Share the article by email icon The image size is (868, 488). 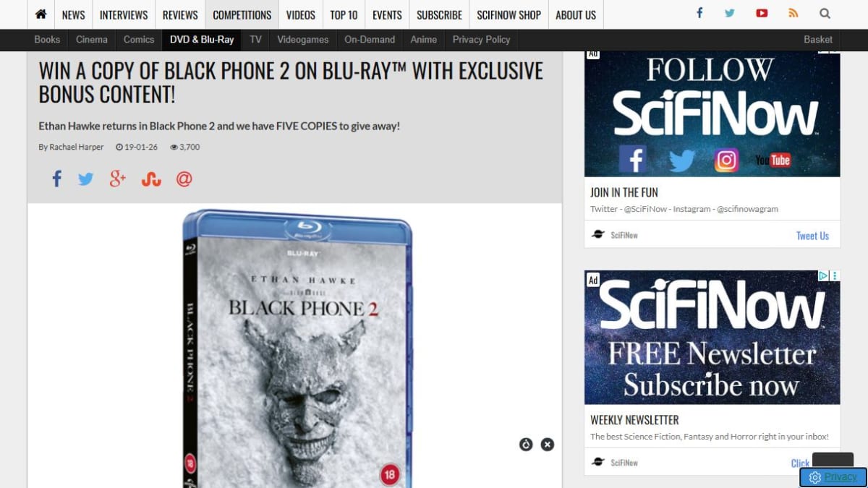click(184, 179)
